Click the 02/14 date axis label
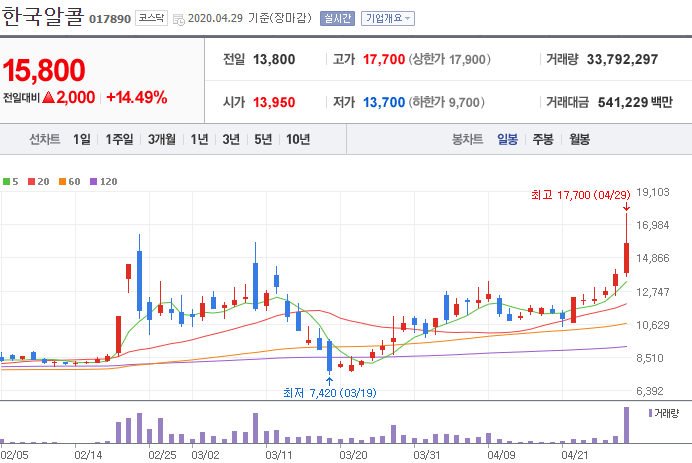Viewport: 692px width, 463px height. 88,455
